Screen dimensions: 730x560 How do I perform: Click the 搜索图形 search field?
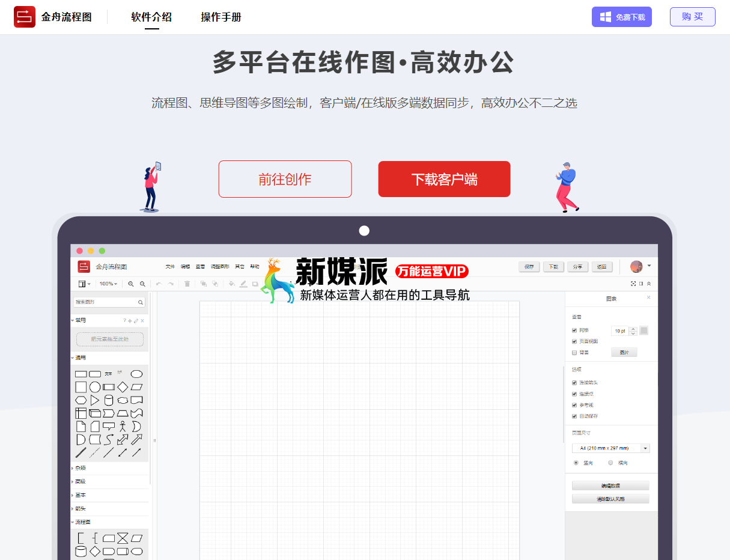tap(109, 302)
